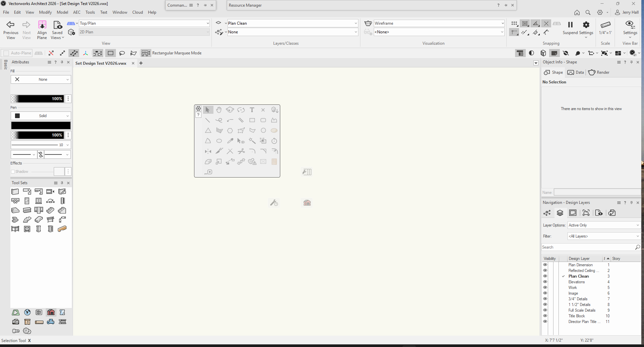Click the Previous View arrow icon

tap(11, 25)
